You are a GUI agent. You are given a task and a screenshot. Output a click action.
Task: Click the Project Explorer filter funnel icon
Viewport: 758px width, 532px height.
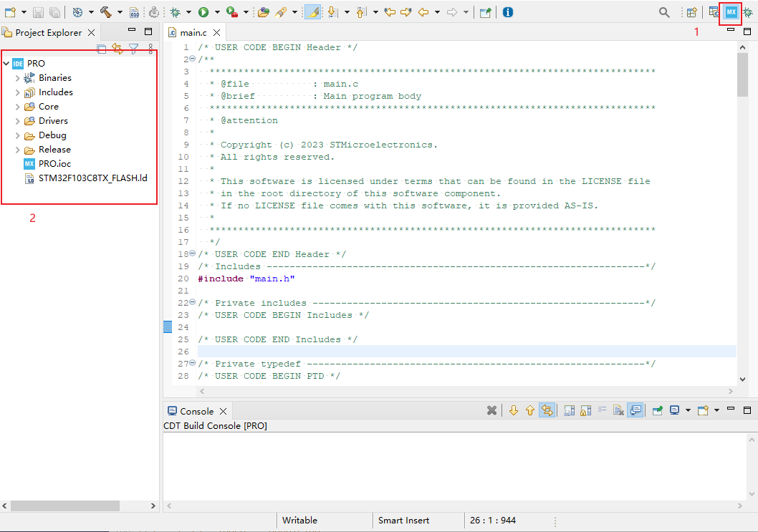[x=134, y=48]
